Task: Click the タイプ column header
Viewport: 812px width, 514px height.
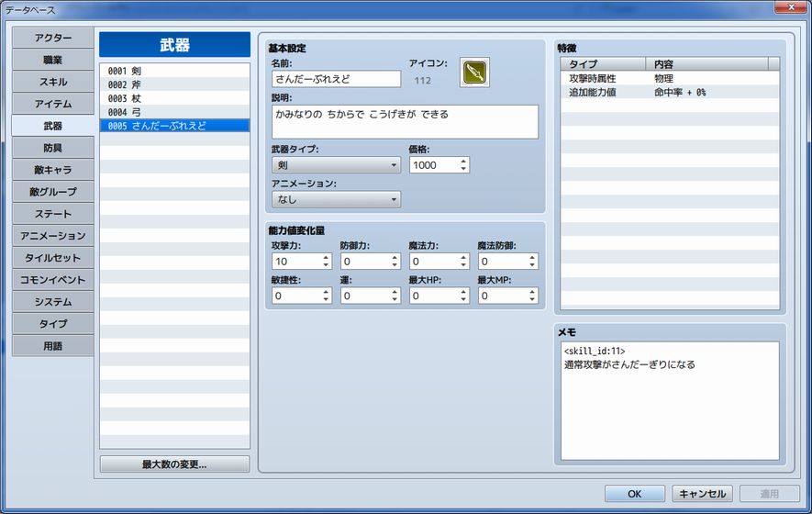Action: tap(604, 63)
